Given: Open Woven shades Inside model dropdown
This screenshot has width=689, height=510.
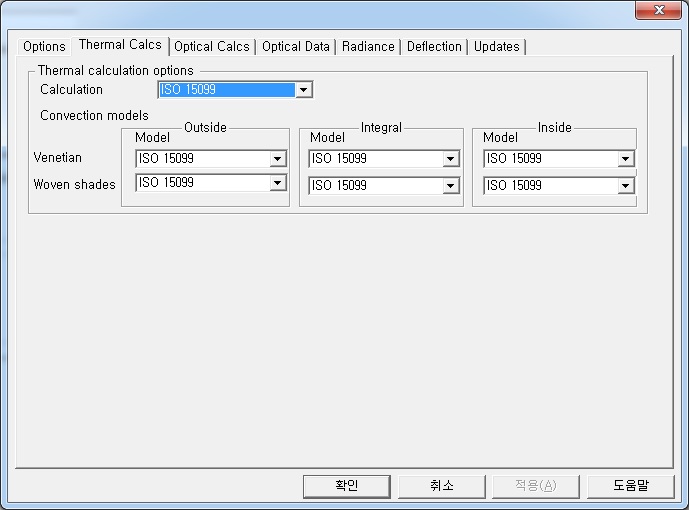Looking at the screenshot, I should point(625,186).
